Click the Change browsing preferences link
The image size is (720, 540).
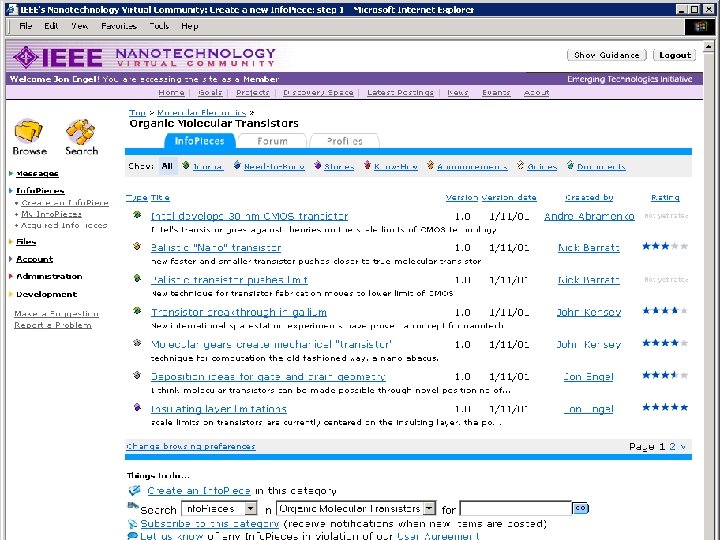[191, 446]
